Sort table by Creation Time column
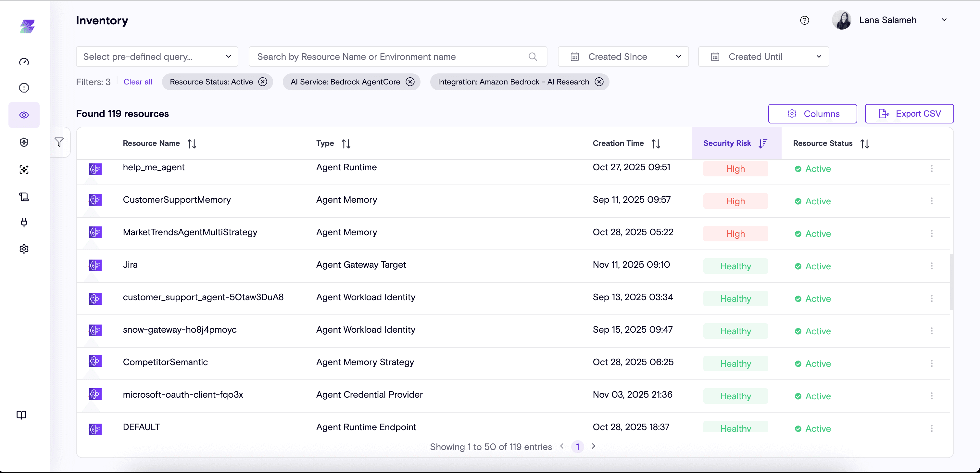The image size is (980, 473). (656, 144)
